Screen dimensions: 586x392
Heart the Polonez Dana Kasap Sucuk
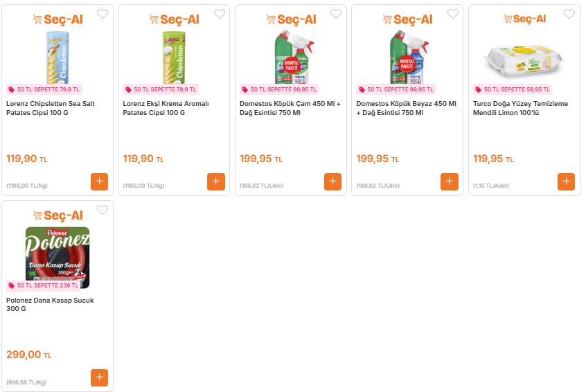click(x=103, y=210)
